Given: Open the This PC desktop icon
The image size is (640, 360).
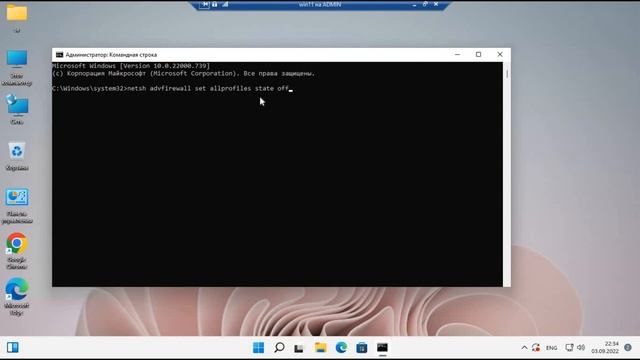Looking at the screenshot, I should 17,60.
